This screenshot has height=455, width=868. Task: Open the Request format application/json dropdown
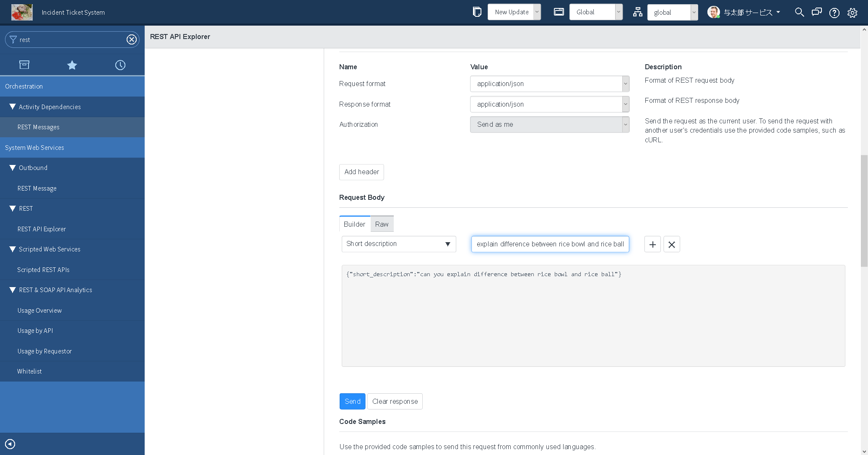[x=625, y=84]
